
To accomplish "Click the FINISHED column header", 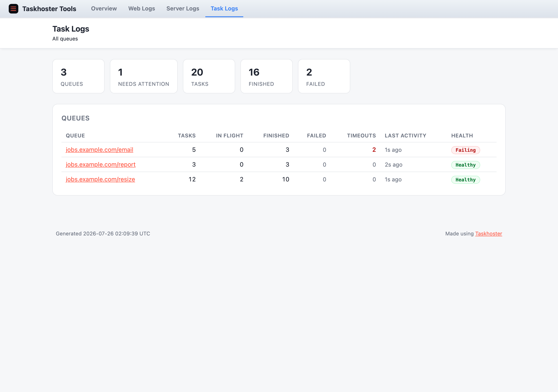I will coord(276,135).
